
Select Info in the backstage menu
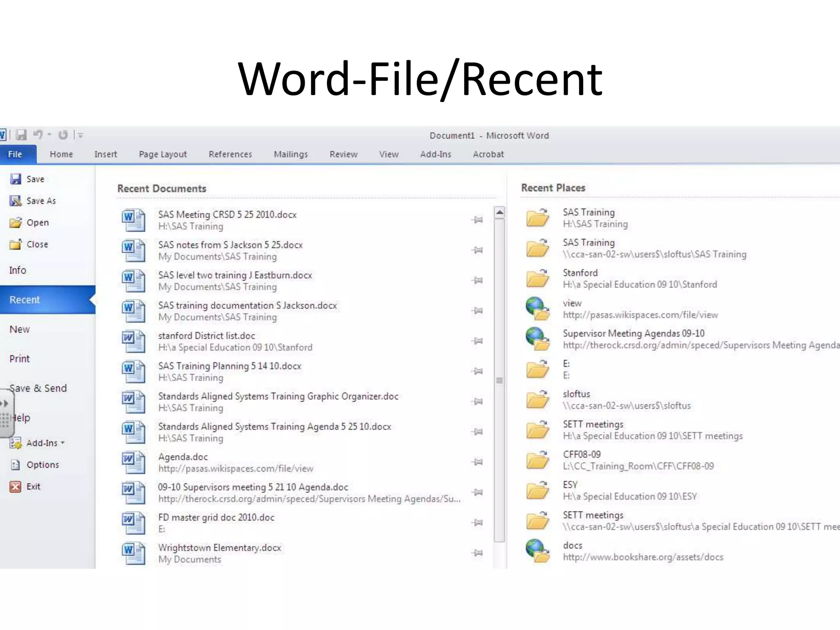18,270
